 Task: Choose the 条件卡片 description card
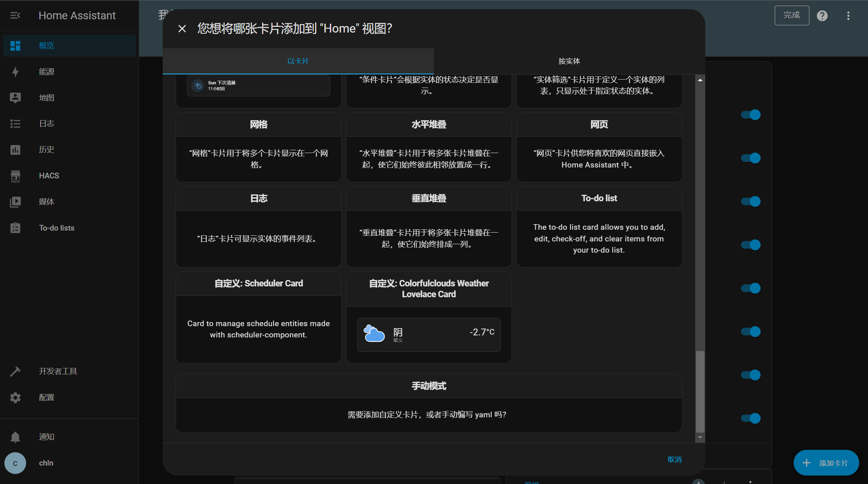click(x=429, y=91)
